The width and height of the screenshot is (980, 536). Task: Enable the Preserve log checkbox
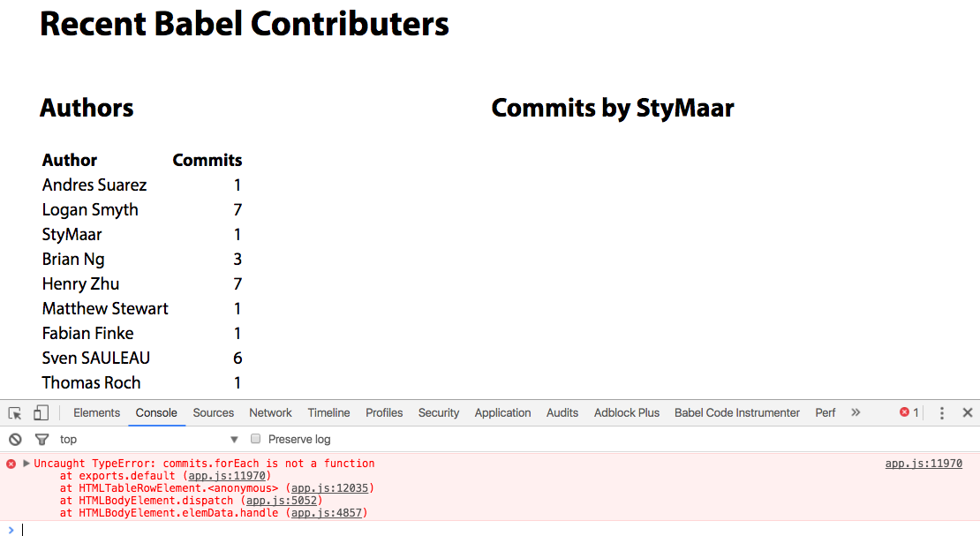(x=256, y=439)
